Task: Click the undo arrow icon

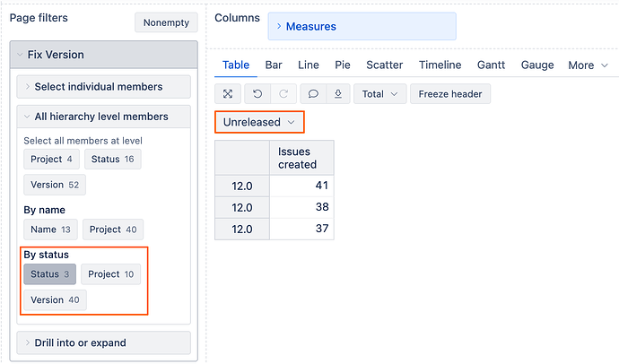Action: click(257, 93)
